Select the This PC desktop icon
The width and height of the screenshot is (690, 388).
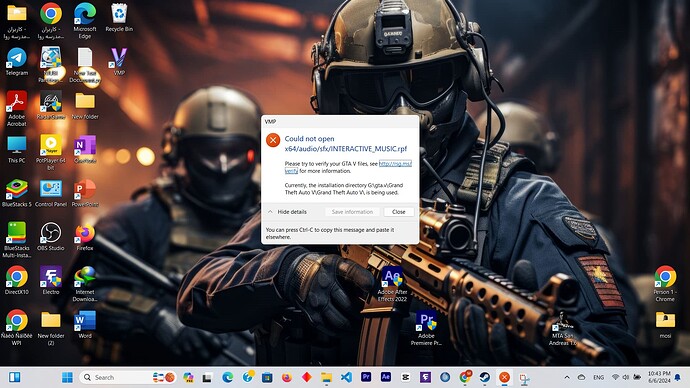(17, 150)
